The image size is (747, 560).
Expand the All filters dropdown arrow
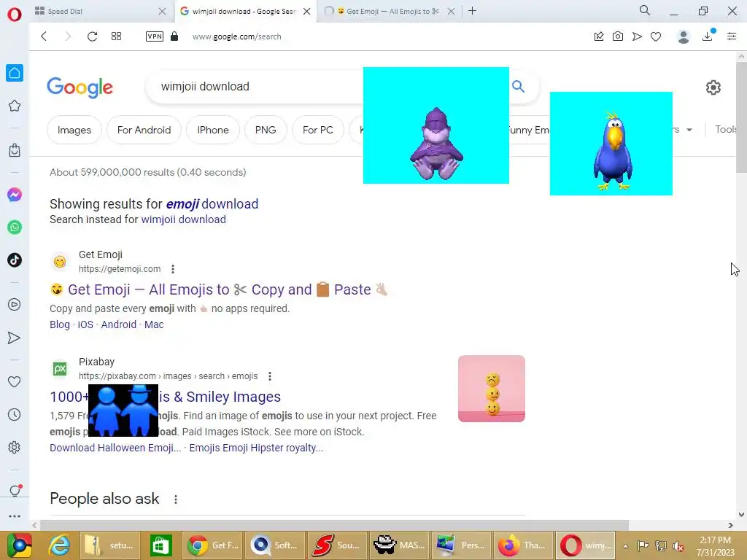pos(689,130)
